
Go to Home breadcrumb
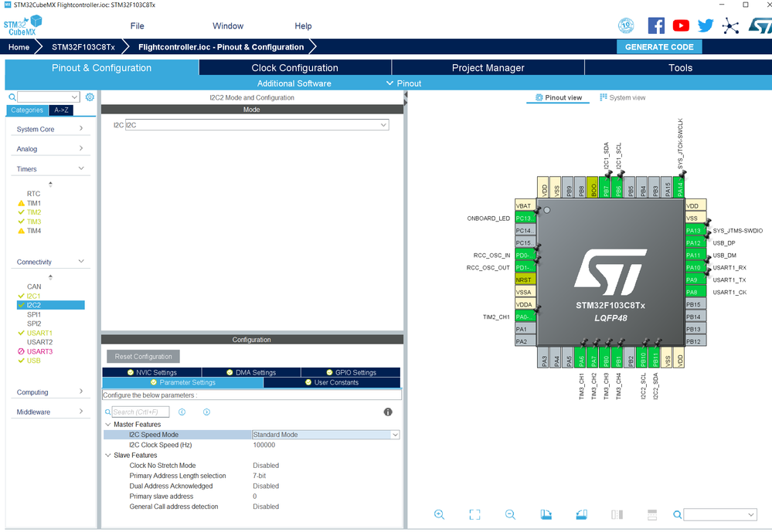click(19, 47)
